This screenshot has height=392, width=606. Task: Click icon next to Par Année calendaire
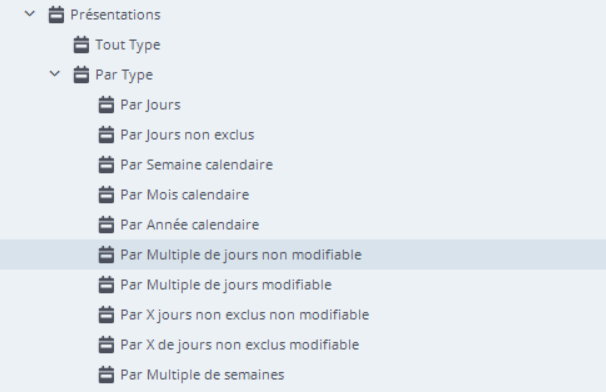point(106,224)
